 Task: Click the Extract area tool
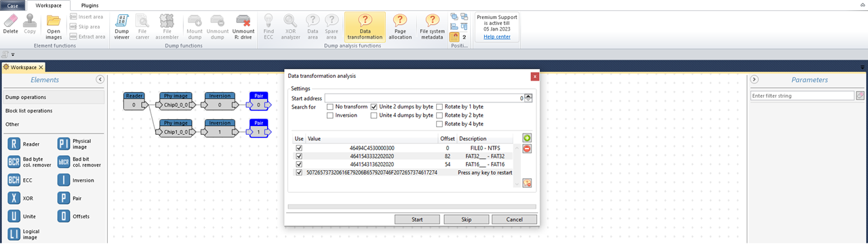click(87, 37)
